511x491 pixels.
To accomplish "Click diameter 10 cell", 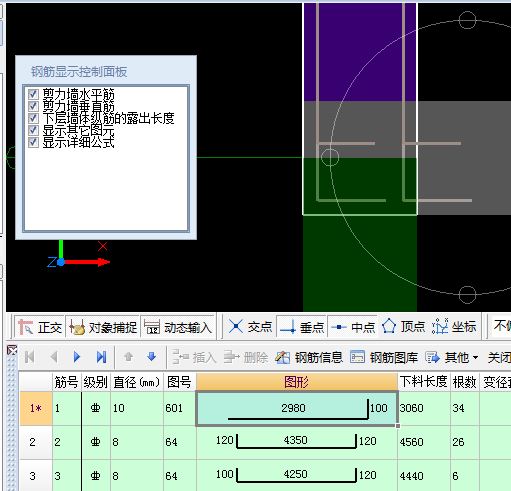I will point(137,409).
